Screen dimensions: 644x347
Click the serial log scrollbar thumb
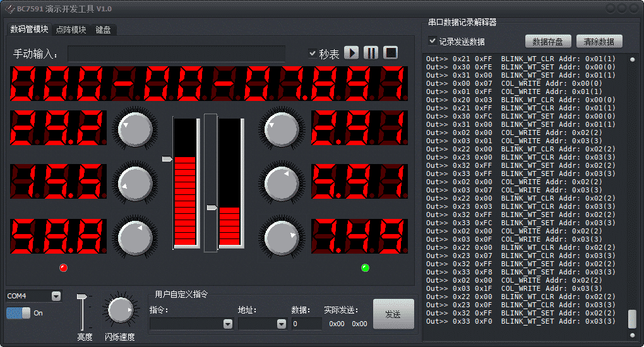(633, 319)
